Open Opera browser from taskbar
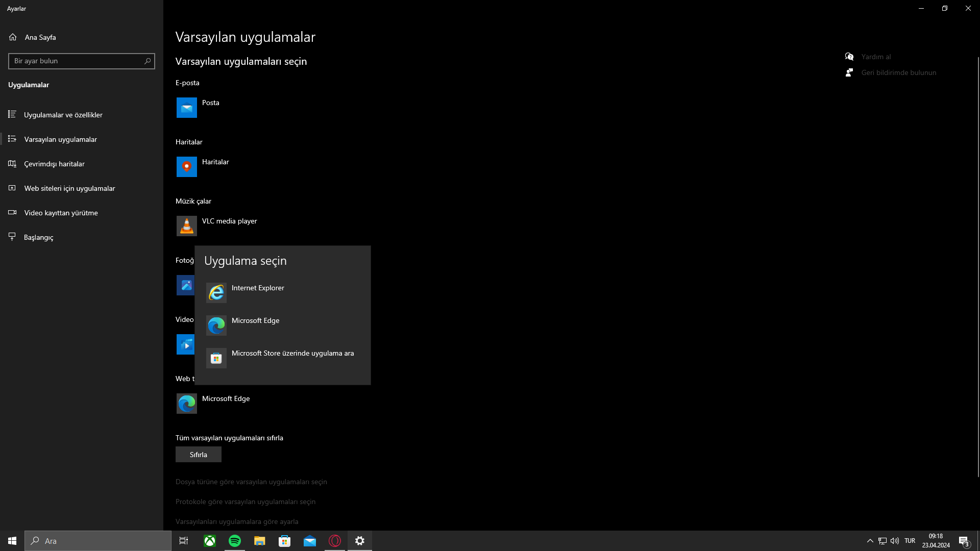 335,541
